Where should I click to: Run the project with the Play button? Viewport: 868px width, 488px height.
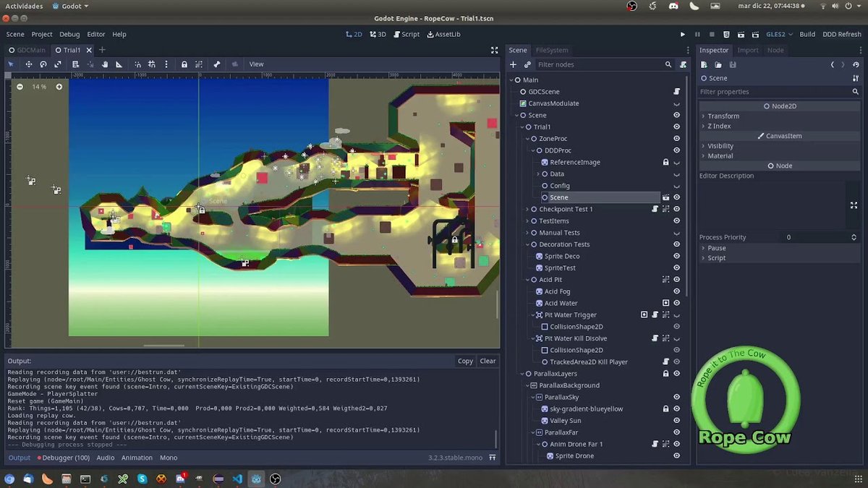pos(683,34)
